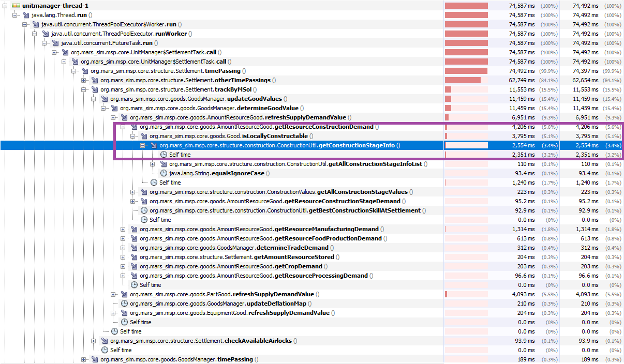The image size is (624, 364).
Task: Select the EquipmentGood.refreshSupplyDemandValue row
Action: tap(231, 313)
